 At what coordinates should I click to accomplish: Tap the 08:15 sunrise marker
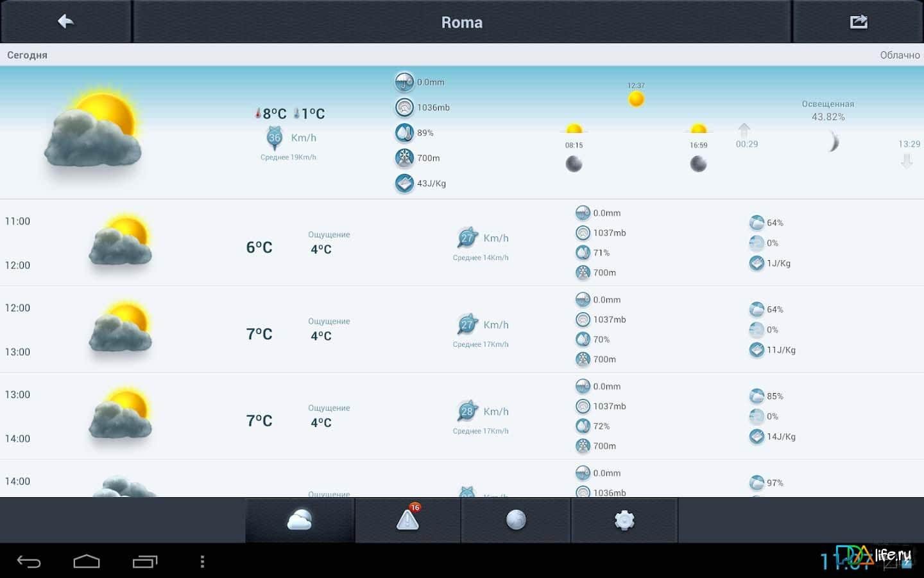click(574, 132)
